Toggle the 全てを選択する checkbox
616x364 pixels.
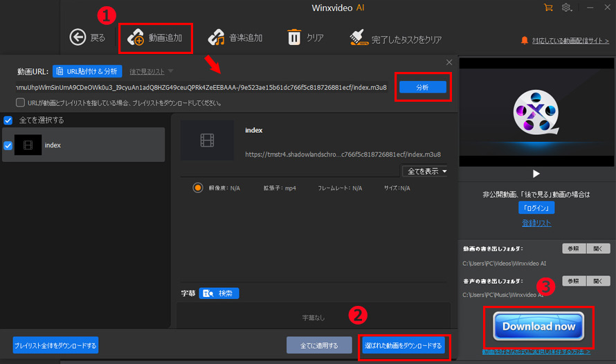[8, 120]
